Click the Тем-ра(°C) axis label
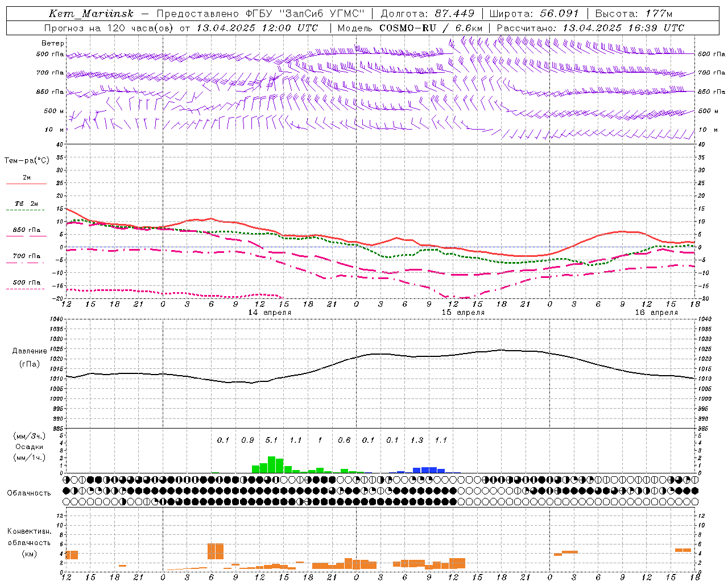Screen dimensions: 728x582 [x=27, y=160]
